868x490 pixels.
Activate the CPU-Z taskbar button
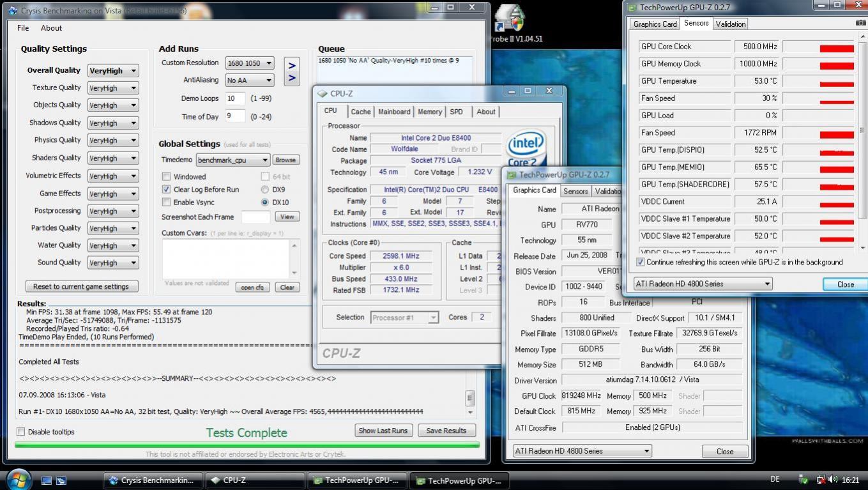(255, 480)
